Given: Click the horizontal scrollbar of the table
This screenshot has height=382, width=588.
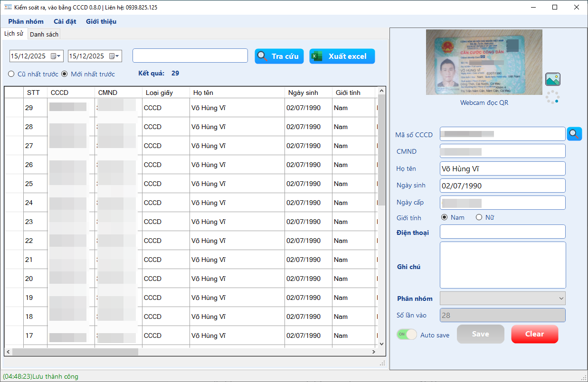Looking at the screenshot, I should [x=190, y=352].
